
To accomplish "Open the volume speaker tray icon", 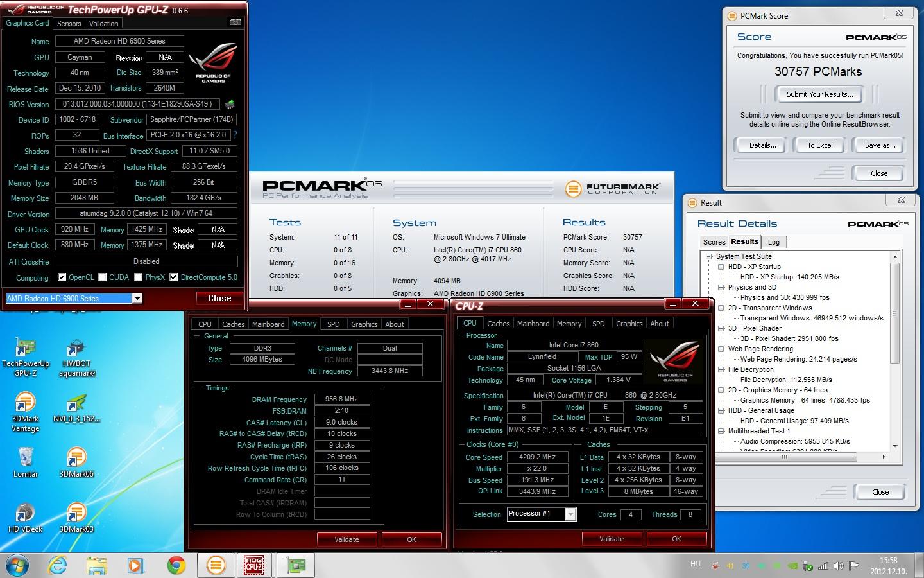I will tap(839, 566).
